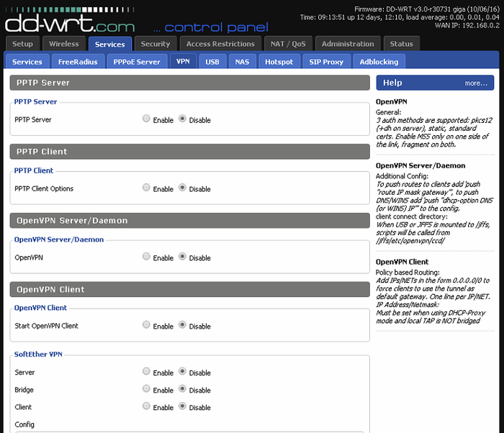Select Disable for Start OpenVPN Client

click(x=182, y=325)
